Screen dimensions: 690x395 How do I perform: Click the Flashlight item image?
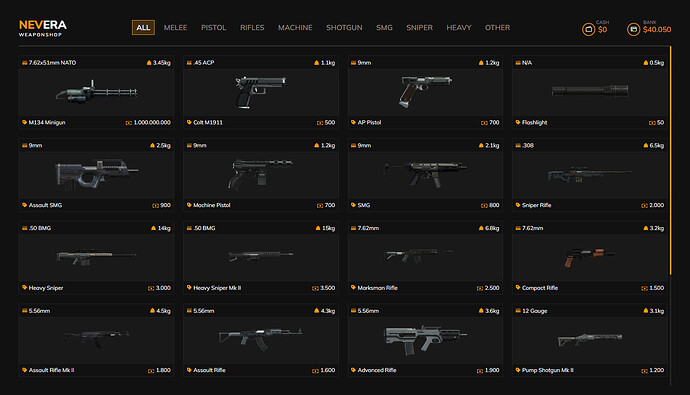tap(590, 91)
